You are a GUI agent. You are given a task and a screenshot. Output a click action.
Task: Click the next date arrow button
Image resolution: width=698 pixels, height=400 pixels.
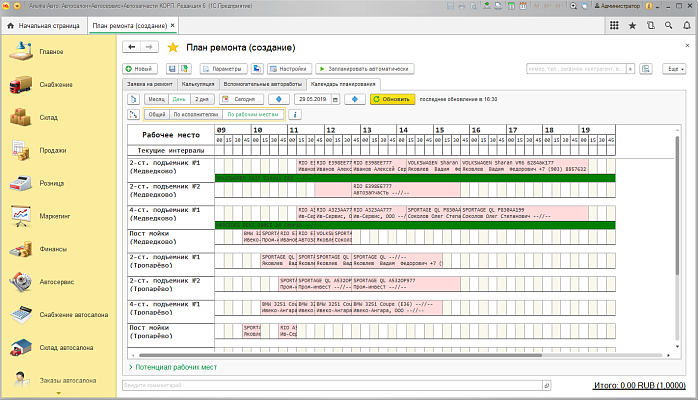354,99
